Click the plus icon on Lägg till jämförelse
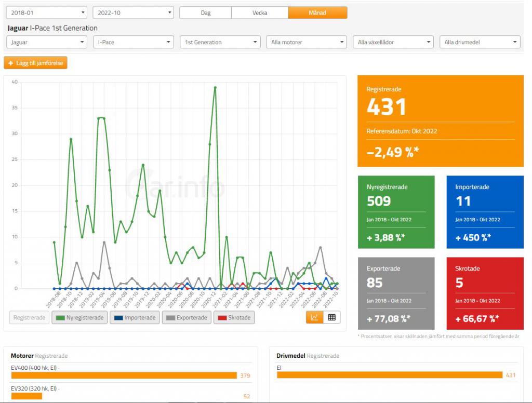This screenshot has height=403, width=532. pyautogui.click(x=10, y=63)
